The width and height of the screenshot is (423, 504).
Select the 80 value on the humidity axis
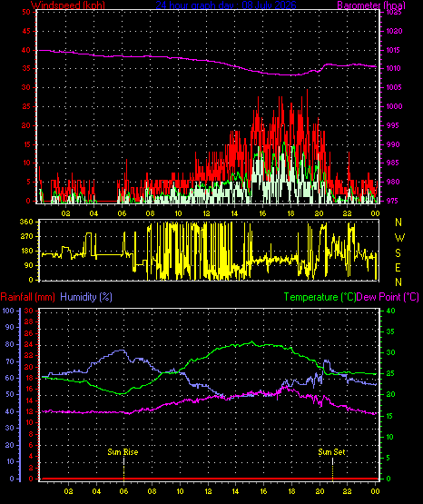10,344
